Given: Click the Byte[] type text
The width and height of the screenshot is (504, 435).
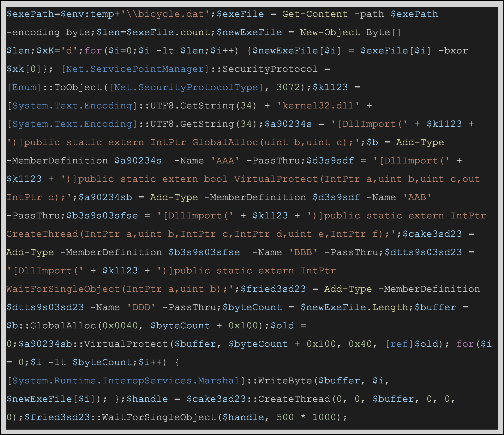Looking at the screenshot, I should (x=384, y=32).
